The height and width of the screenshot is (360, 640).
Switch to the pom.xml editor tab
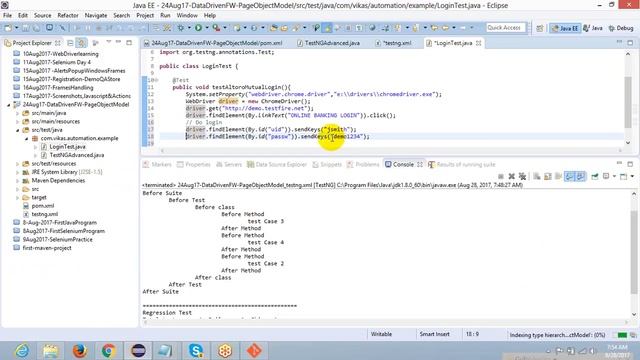pos(213,43)
